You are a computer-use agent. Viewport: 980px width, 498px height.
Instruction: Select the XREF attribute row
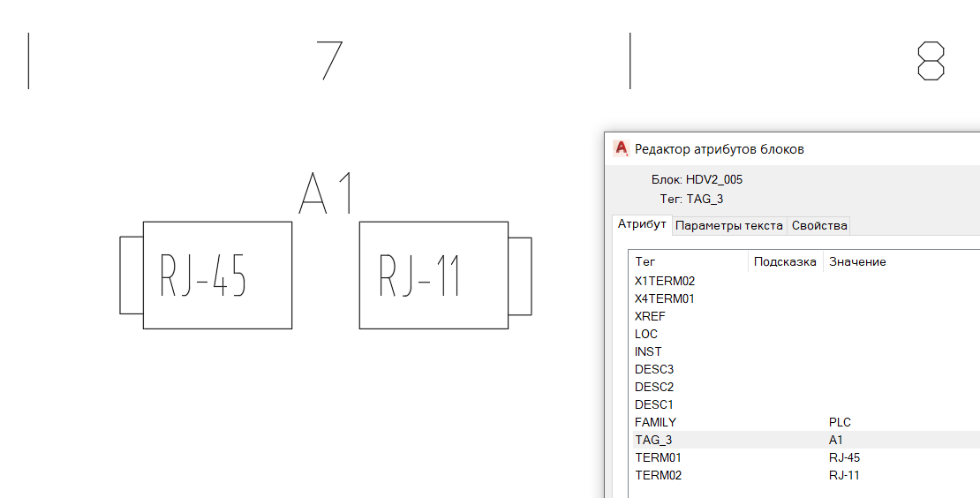(x=806, y=316)
